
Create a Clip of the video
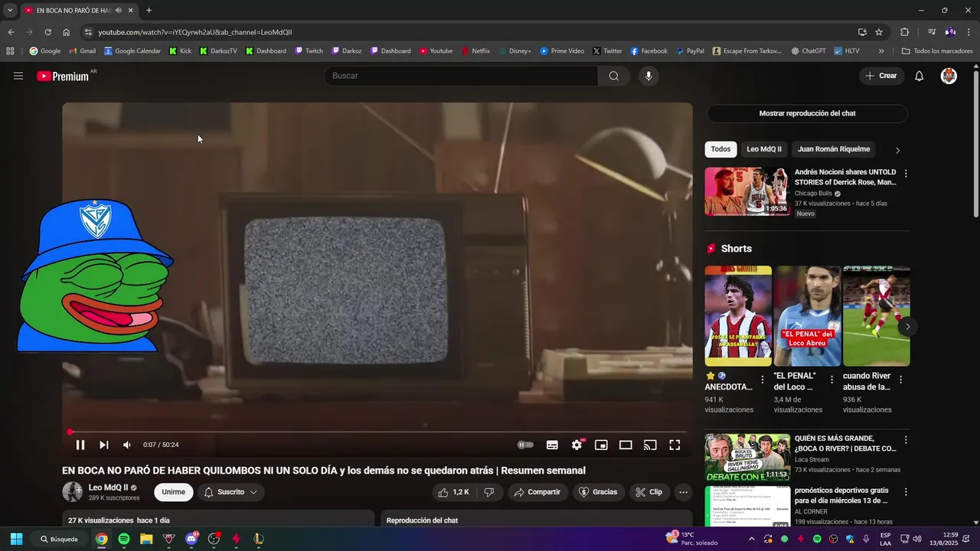(x=649, y=492)
